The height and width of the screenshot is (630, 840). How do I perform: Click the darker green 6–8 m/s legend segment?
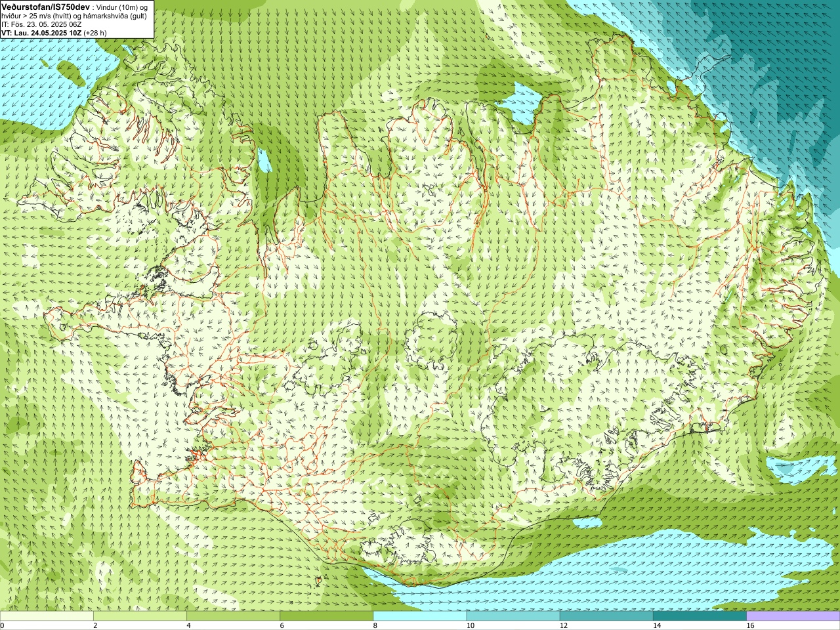327,616
